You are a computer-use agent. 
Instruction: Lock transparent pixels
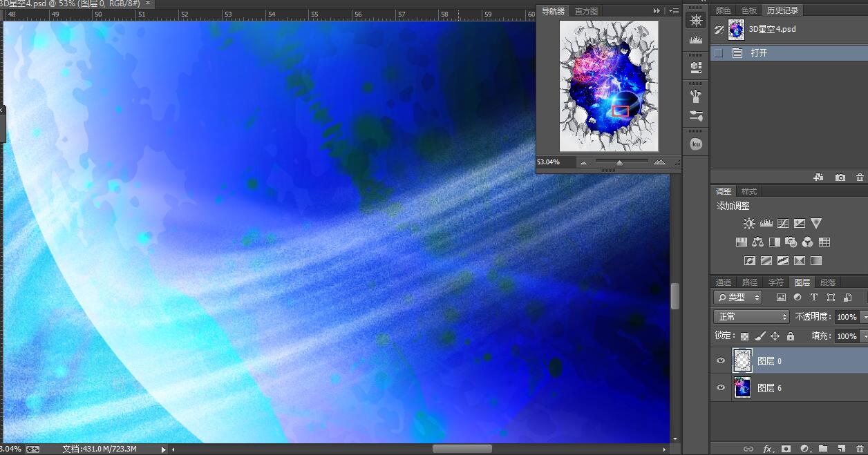744,336
